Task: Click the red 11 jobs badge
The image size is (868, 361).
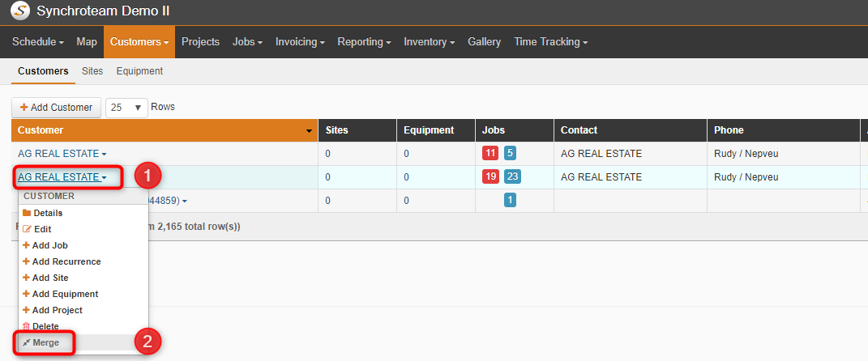Action: (x=490, y=154)
